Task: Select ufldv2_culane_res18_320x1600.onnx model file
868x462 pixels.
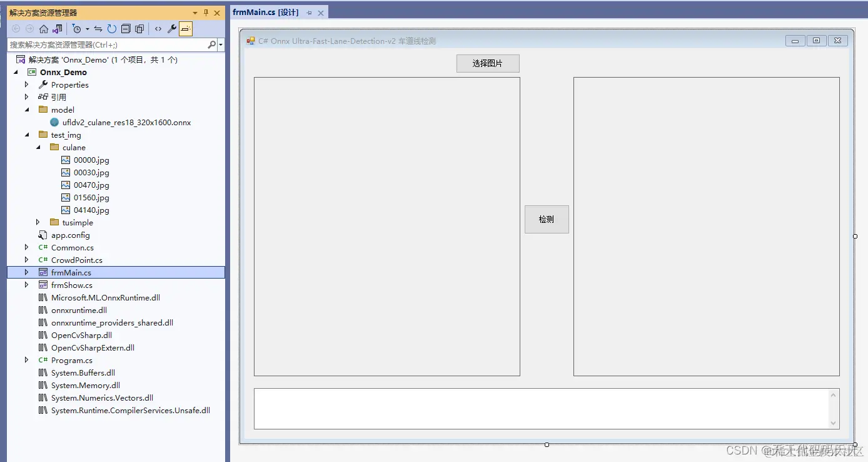Action: coord(127,123)
